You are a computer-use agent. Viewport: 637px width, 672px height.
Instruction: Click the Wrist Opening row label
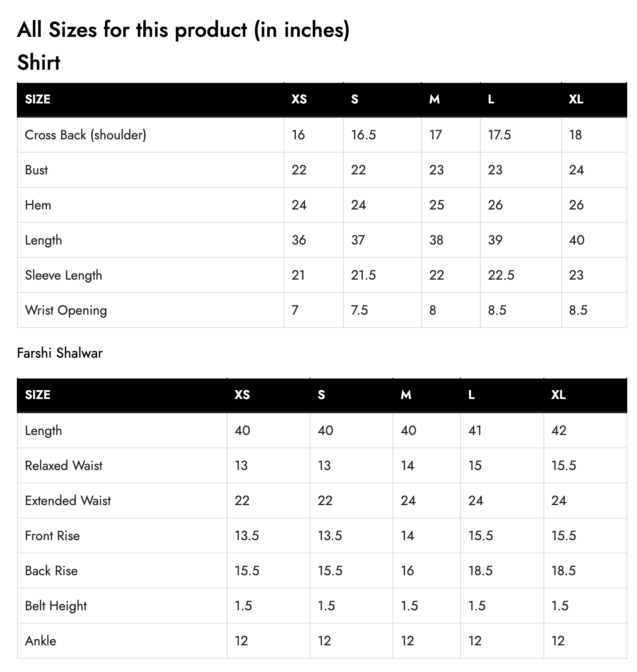(66, 310)
